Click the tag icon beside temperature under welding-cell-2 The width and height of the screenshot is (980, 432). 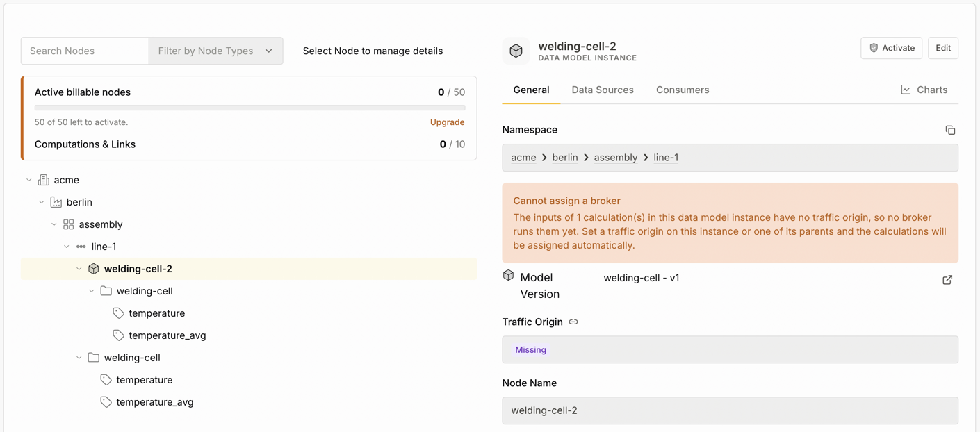(x=119, y=313)
